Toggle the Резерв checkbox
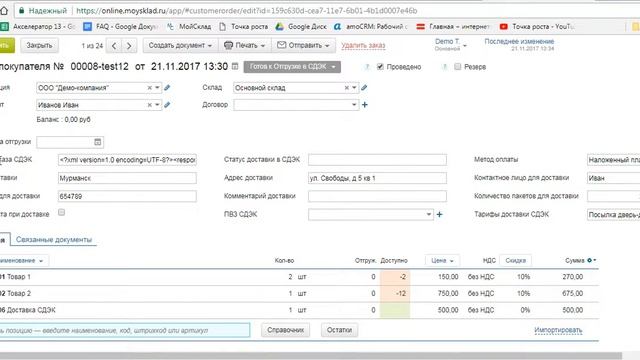640x360 pixels. pos(458,67)
